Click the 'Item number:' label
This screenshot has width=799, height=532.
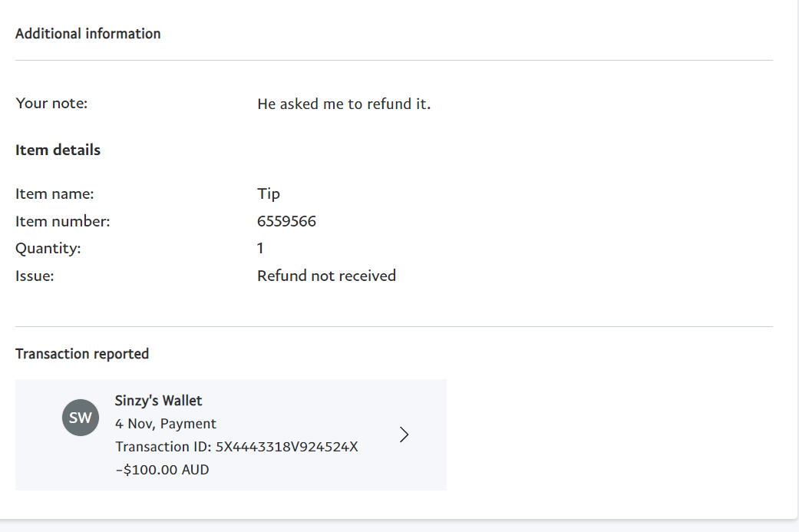(x=62, y=221)
